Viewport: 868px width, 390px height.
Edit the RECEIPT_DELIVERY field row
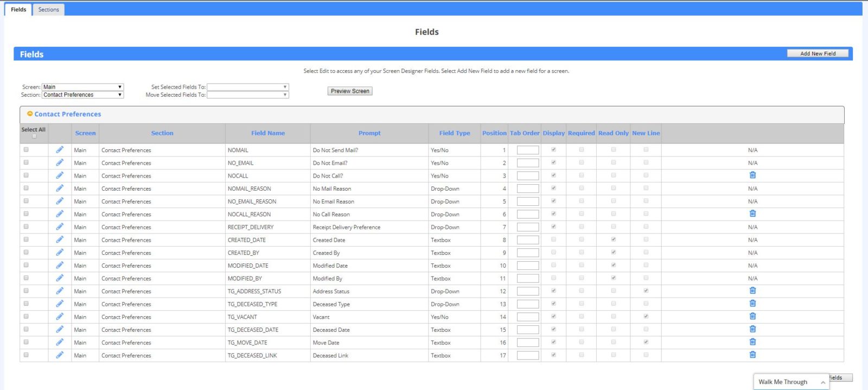pos(60,227)
